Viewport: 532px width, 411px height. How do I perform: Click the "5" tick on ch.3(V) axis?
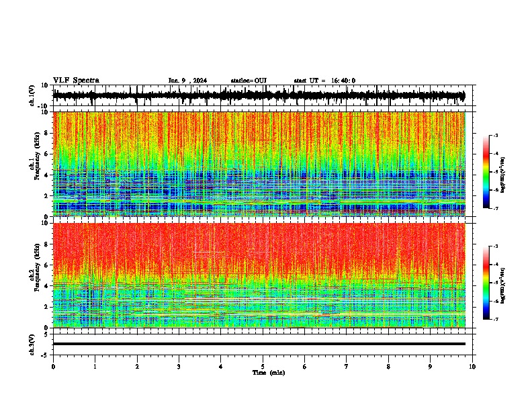click(x=46, y=334)
